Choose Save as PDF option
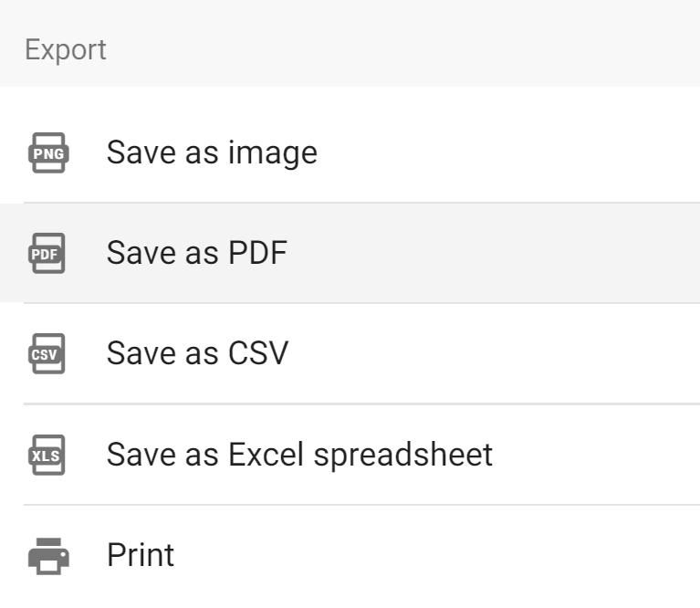This screenshot has height=608, width=700. tap(350, 253)
